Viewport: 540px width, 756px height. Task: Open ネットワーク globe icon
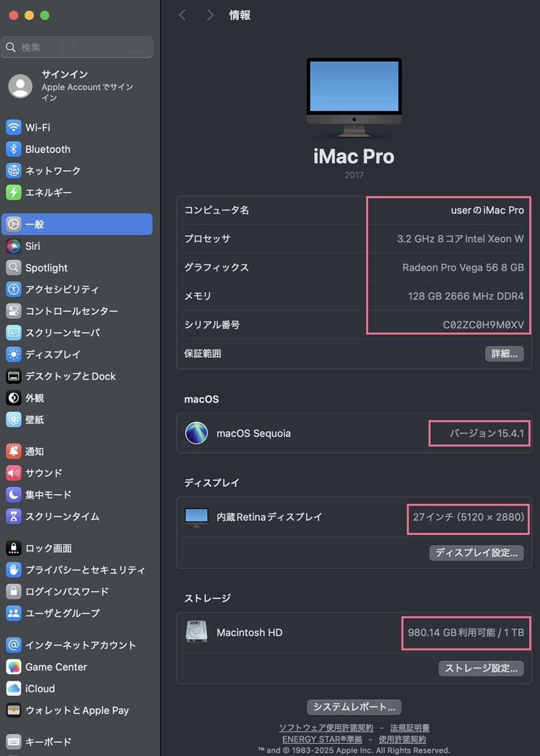[x=14, y=171]
